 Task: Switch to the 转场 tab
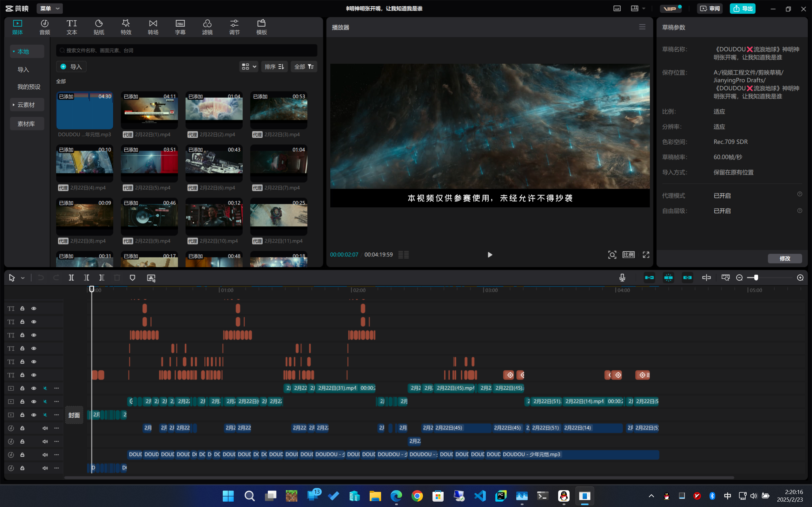153,27
